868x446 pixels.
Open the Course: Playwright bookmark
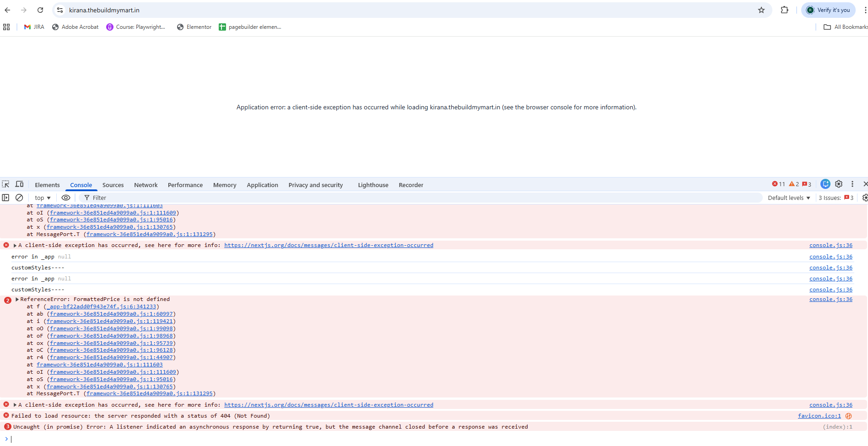pos(136,27)
